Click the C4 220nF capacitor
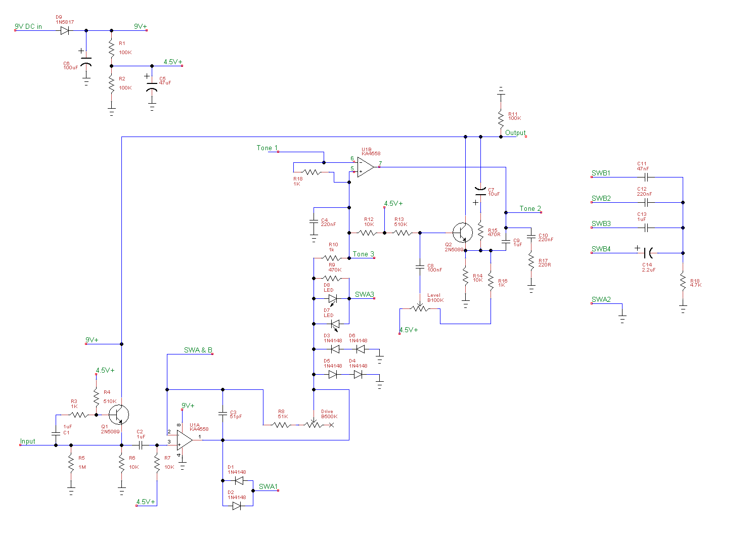 314,222
